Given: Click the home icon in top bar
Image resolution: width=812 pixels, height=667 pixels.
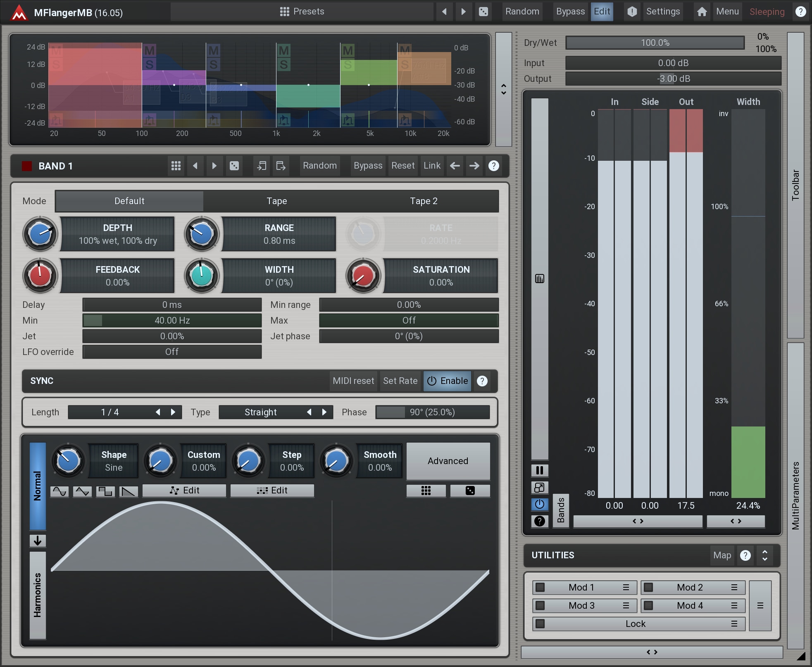Looking at the screenshot, I should (x=702, y=12).
